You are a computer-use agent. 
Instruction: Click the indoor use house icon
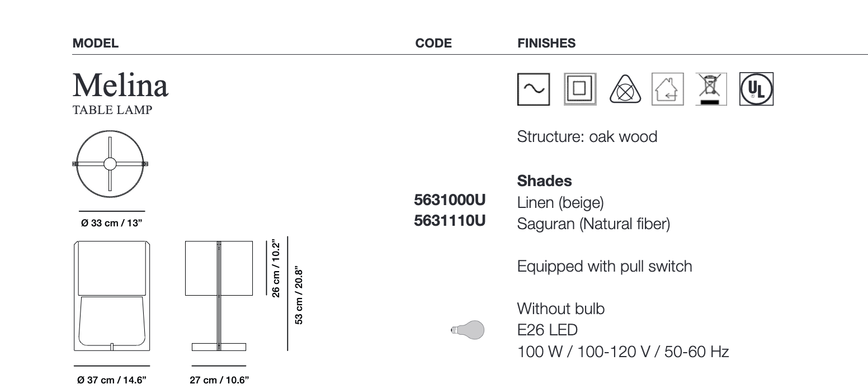tap(668, 89)
